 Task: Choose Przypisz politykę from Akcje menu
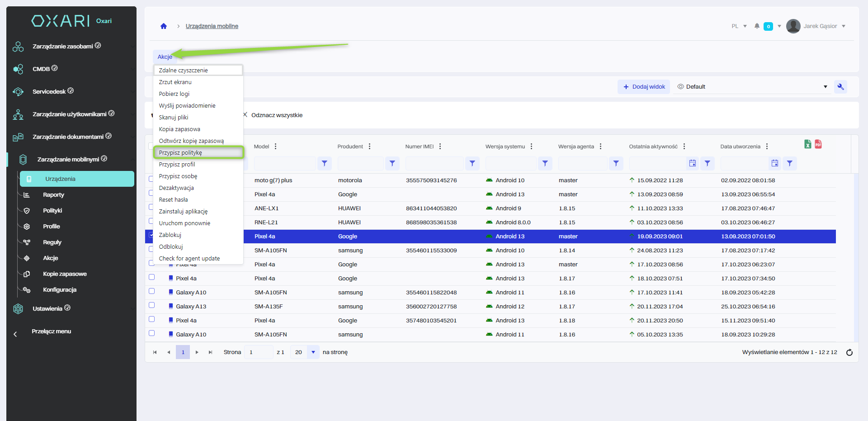point(180,153)
